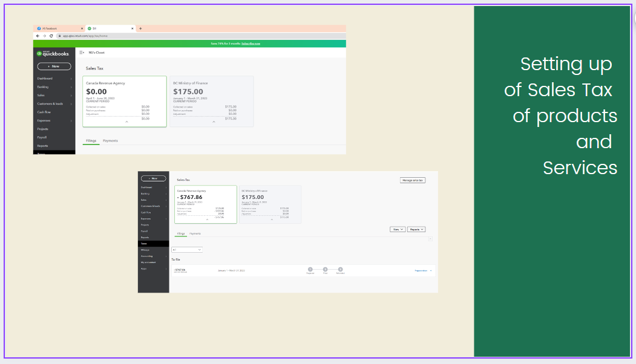Open Accounting in the lower screenshot sidebar

[x=147, y=256]
